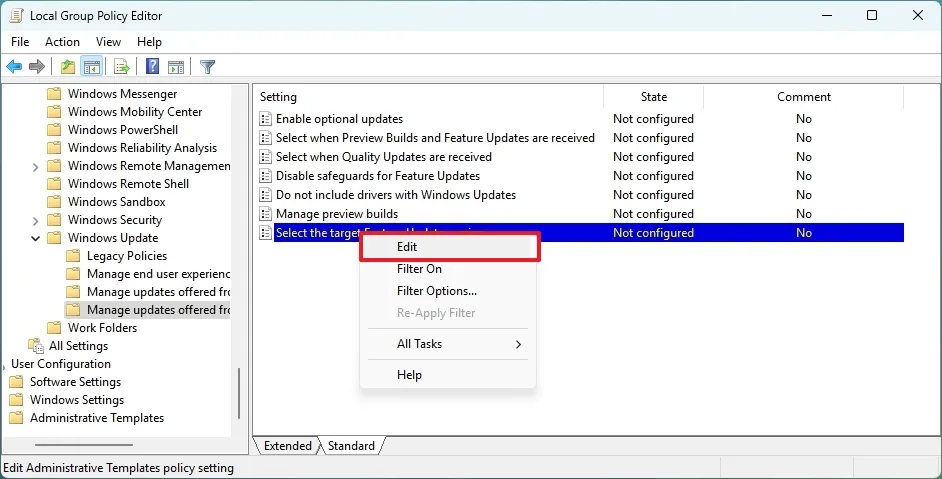Viewport: 942px width, 479px height.
Task: Click the Up one level folder icon
Action: pyautogui.click(x=68, y=67)
